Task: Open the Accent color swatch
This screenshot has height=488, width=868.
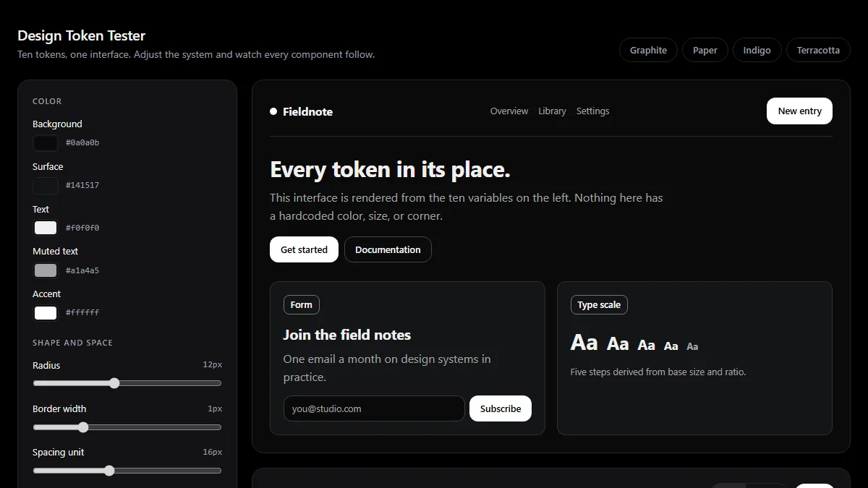Action: pos(46,313)
